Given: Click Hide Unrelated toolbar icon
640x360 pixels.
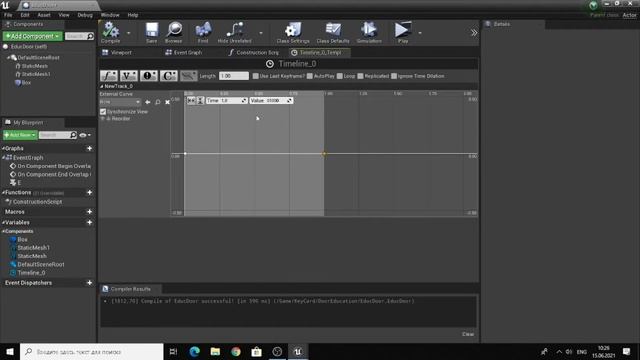Looking at the screenshot, I should coord(235,32).
